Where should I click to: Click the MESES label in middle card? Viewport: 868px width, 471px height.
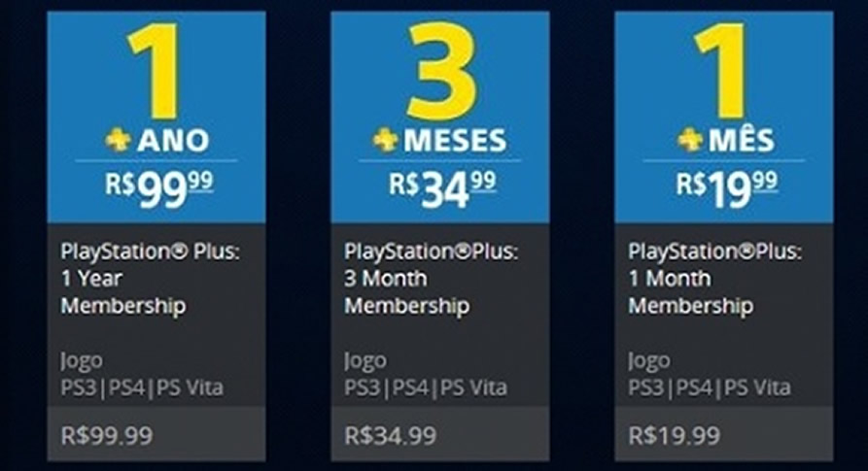click(x=455, y=141)
